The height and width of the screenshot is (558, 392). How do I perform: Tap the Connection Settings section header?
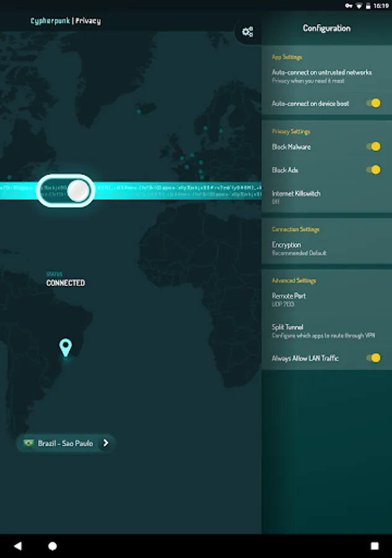coord(295,229)
